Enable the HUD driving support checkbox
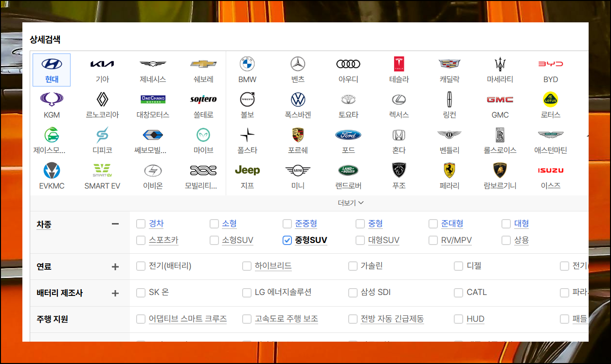611x364 pixels. point(458,319)
